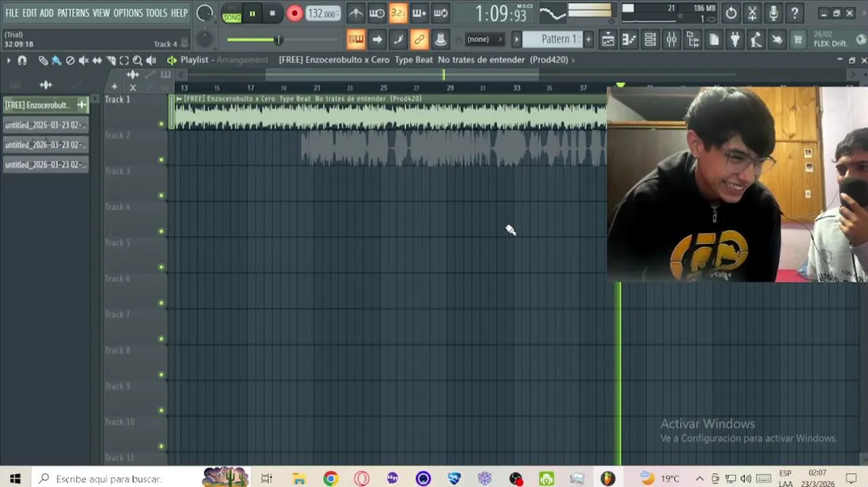Open the Plugin picker plug icon

pyautogui.click(x=735, y=40)
